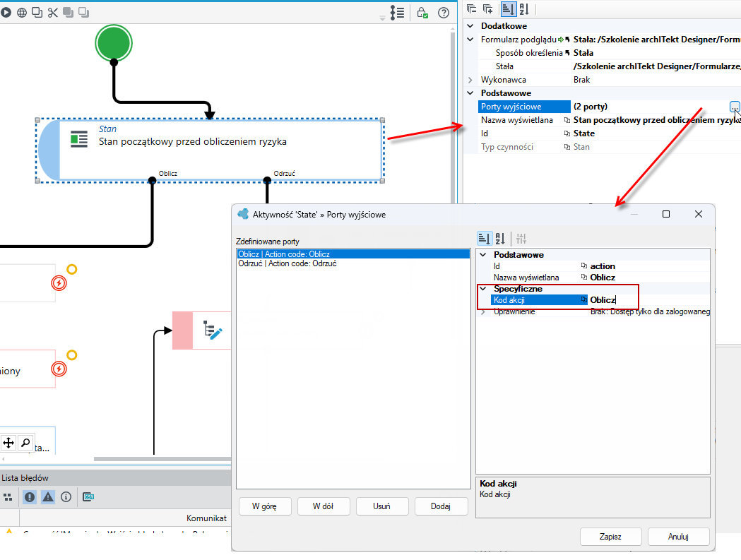Click the expand-all icon in properties panel

tap(487, 8)
